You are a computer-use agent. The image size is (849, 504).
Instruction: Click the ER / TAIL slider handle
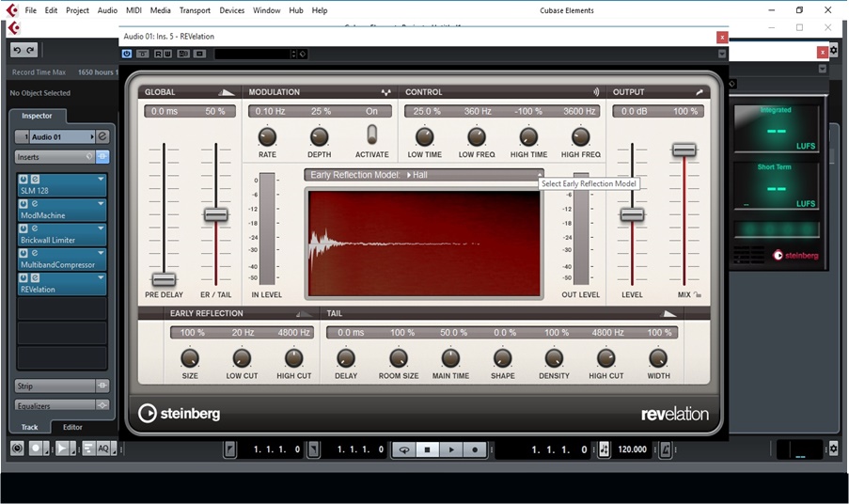pos(215,215)
